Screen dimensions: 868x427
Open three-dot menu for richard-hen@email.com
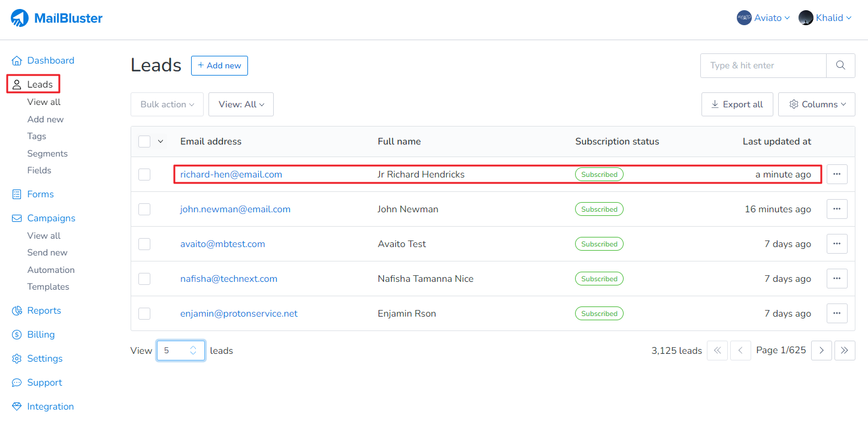(x=837, y=175)
